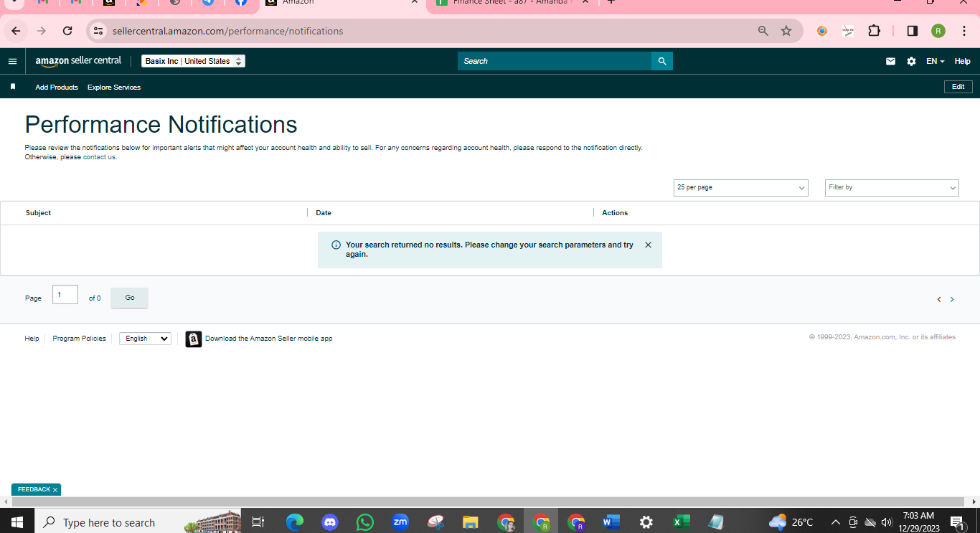Click the address bar URL
Image resolution: width=980 pixels, height=533 pixels.
click(x=227, y=31)
